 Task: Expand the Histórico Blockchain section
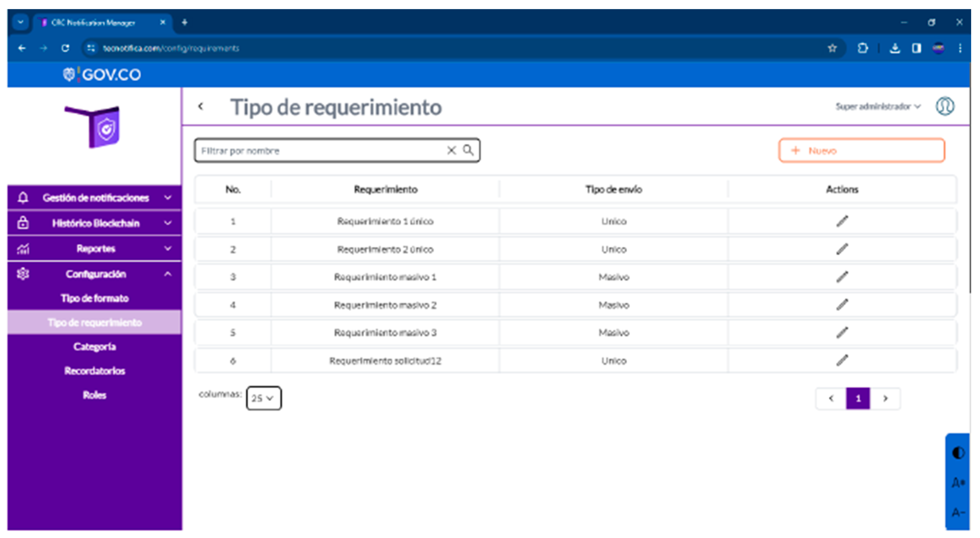[x=95, y=223]
